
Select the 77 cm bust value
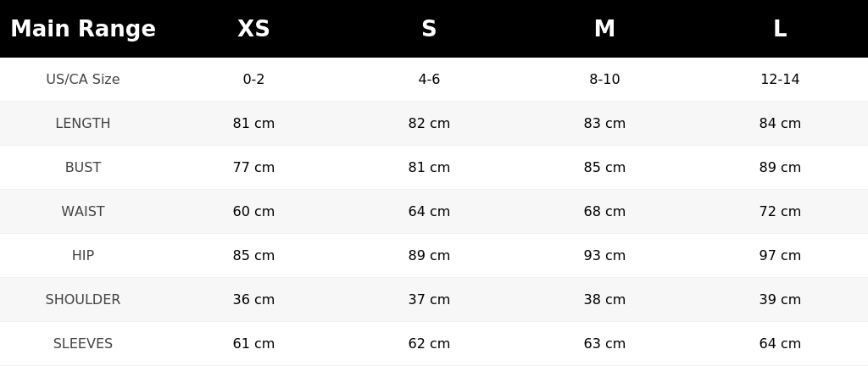point(253,168)
